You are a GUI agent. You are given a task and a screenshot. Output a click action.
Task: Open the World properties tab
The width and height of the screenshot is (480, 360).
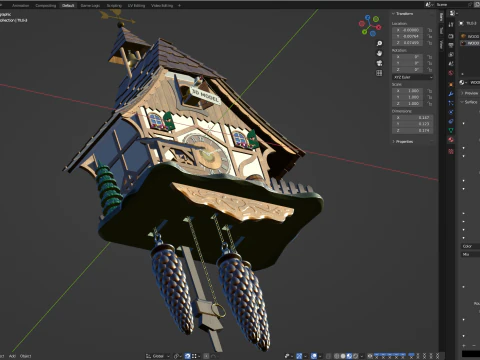(451, 73)
